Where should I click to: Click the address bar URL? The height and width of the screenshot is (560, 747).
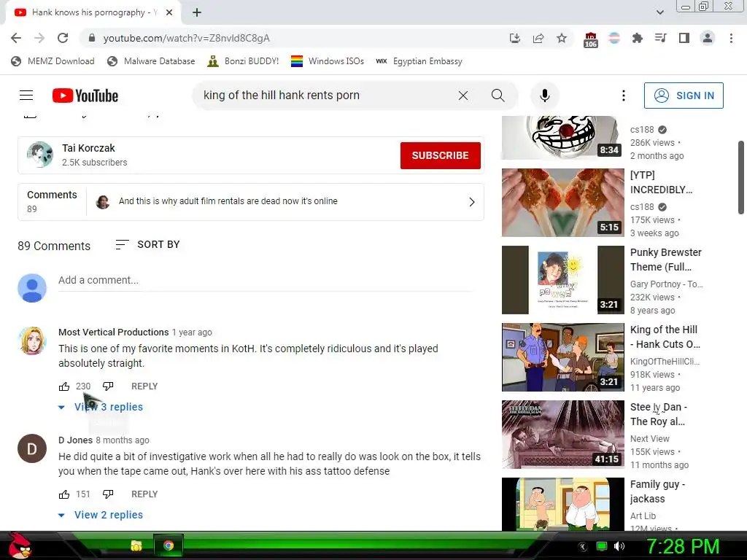(186, 38)
